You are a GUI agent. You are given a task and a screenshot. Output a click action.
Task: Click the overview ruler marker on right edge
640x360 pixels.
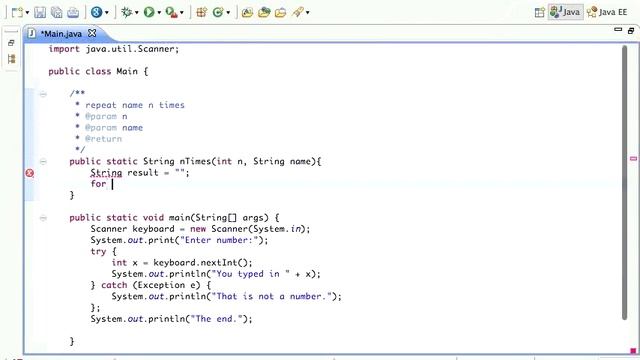[633, 158]
